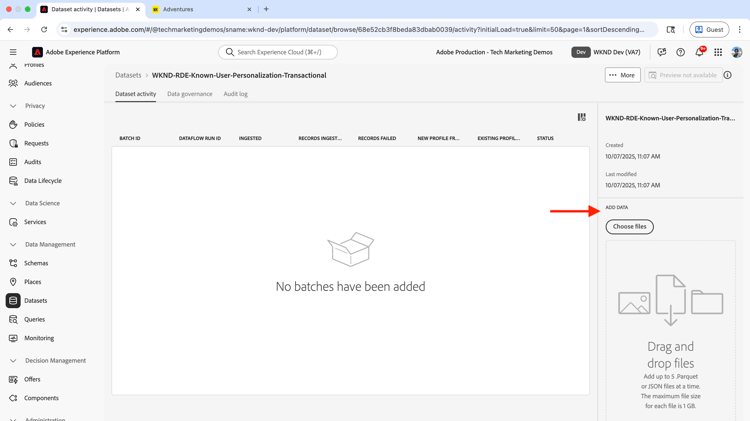Switch to Data governance tab
The width and height of the screenshot is (750, 421).
(x=189, y=94)
